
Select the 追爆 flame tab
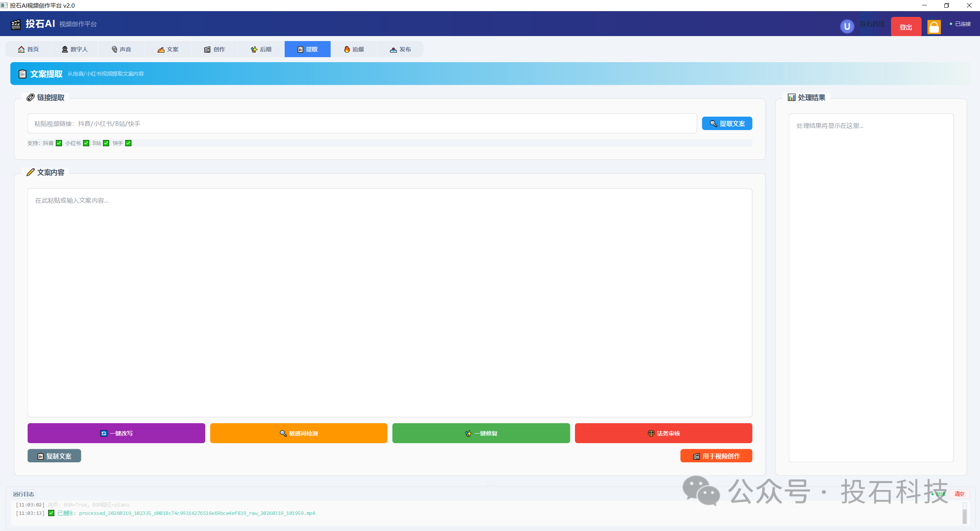(354, 49)
